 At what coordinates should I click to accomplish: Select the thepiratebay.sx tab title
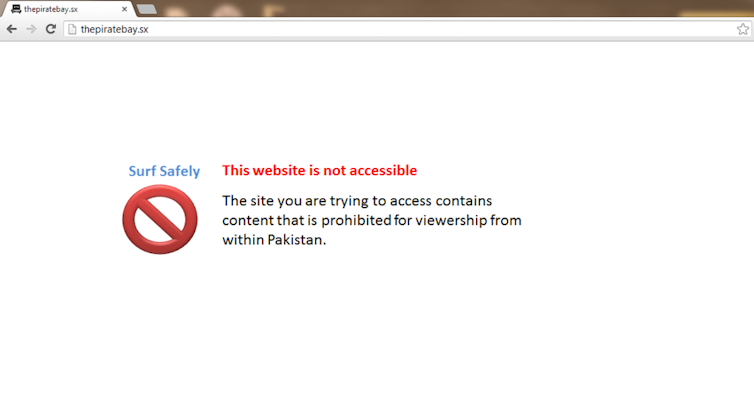point(51,9)
